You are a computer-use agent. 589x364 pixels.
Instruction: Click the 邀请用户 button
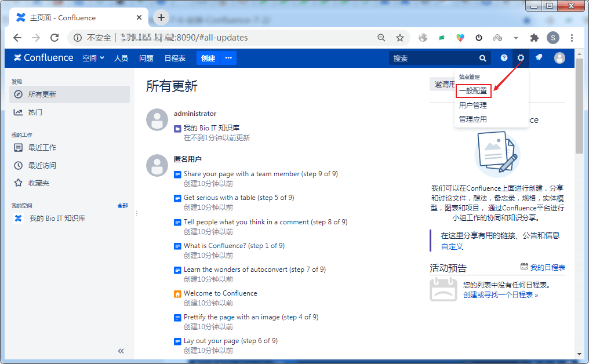point(442,84)
